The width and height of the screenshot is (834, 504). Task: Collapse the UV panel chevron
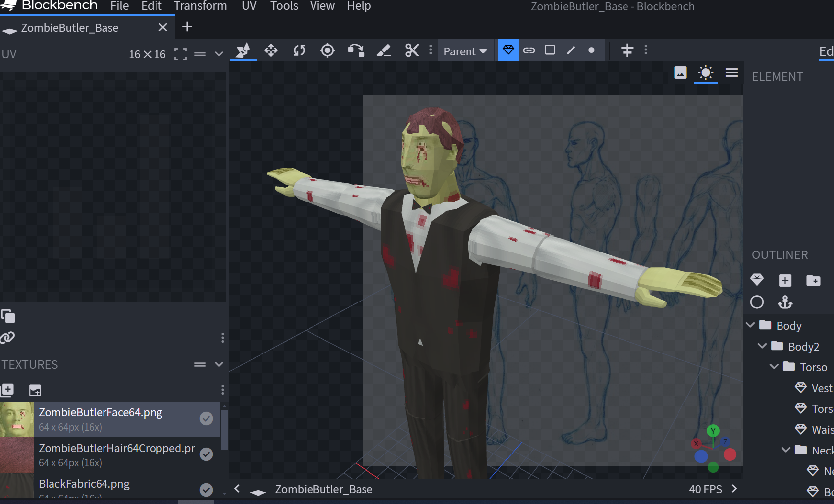(x=219, y=54)
